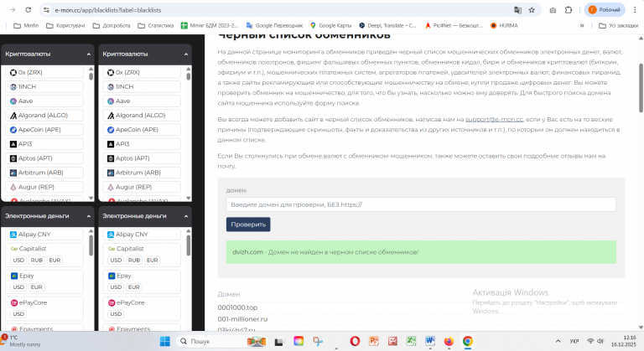Open the Google Карты bookmark
This screenshot has width=644, height=351.
[331, 25]
